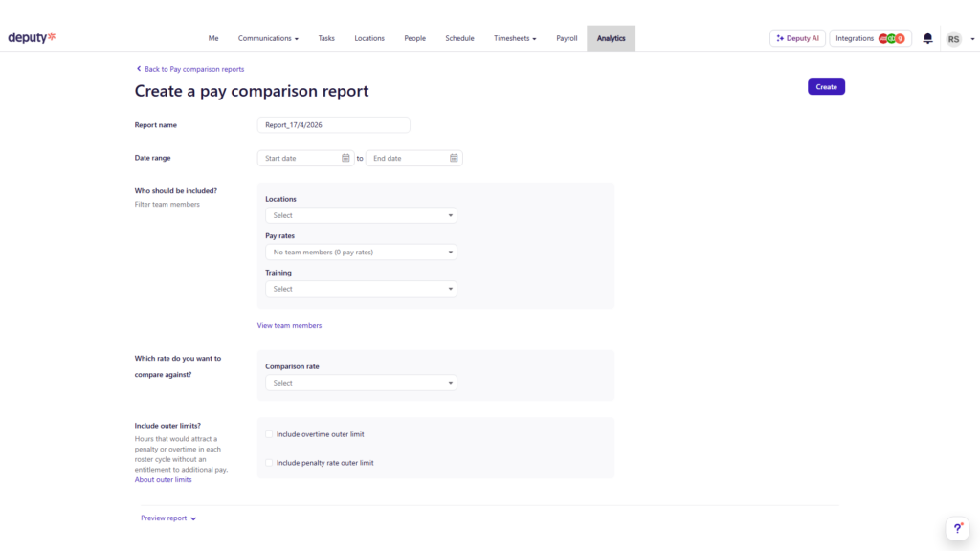
Task: Focus the Start date field
Action: click(305, 158)
